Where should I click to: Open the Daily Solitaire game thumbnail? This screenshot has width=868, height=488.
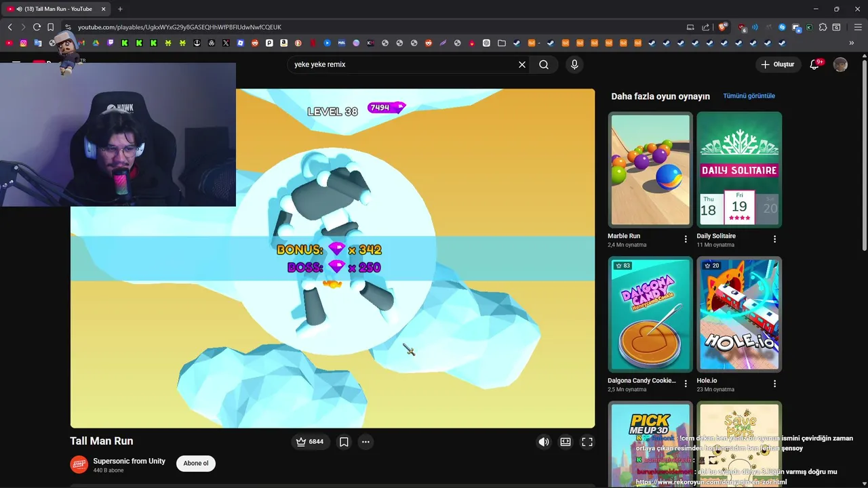(739, 169)
